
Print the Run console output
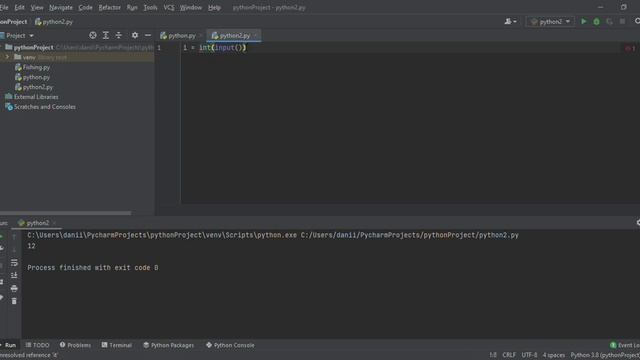click(14, 289)
